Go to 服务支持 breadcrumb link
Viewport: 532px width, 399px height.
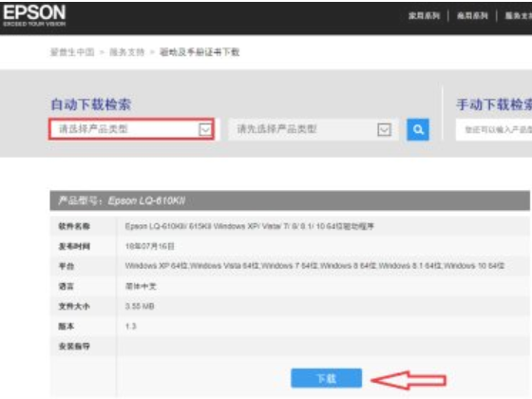tap(127, 52)
